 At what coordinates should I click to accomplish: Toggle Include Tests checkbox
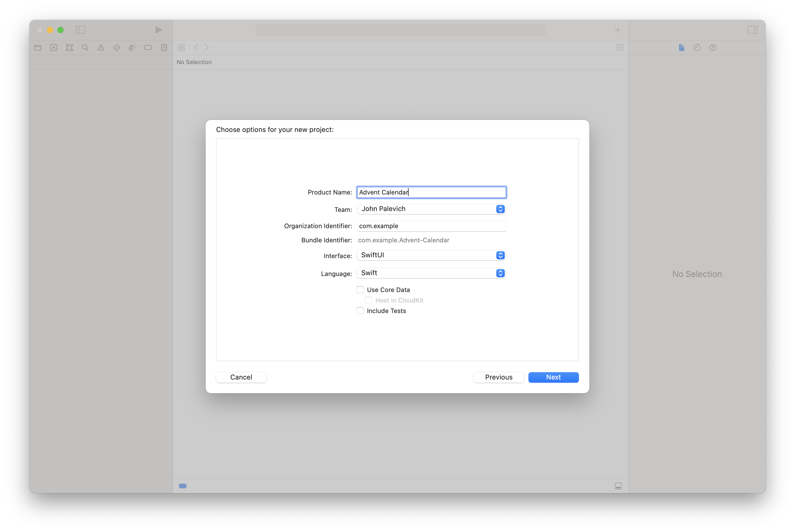click(360, 310)
